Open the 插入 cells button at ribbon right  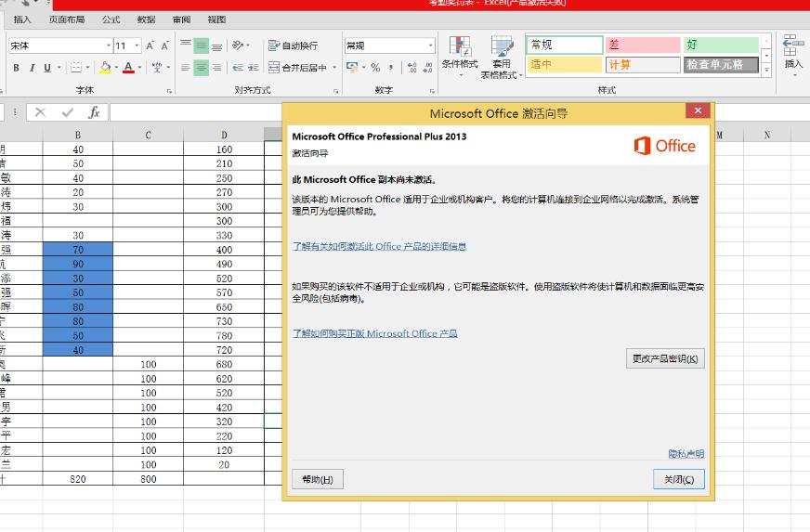point(793,56)
